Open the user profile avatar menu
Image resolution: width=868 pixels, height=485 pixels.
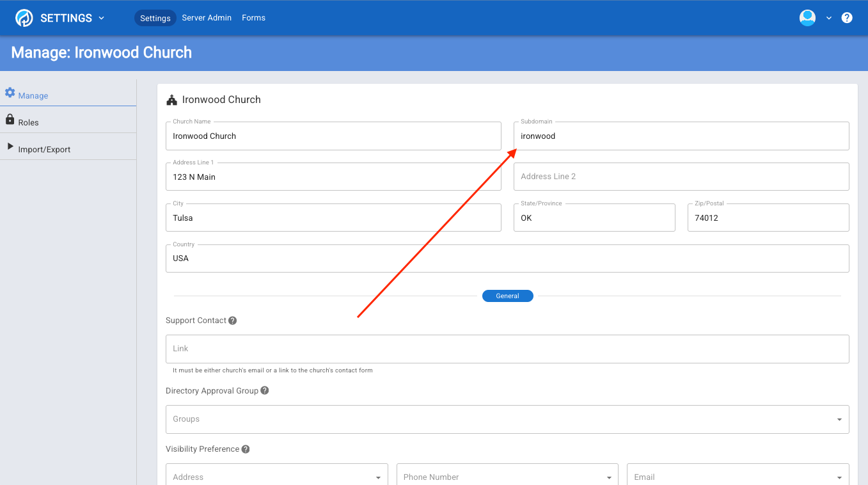(807, 18)
